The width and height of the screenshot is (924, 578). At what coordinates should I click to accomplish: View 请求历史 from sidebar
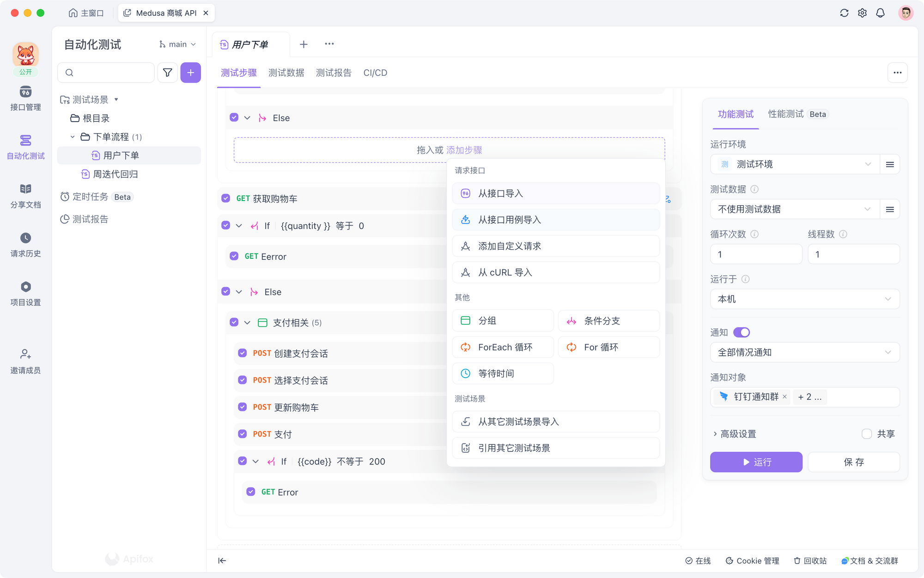point(25,245)
